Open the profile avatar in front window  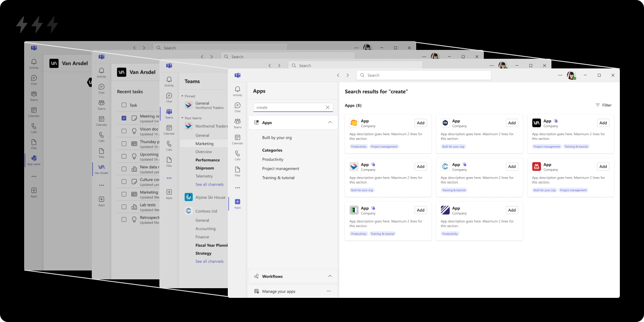click(571, 75)
